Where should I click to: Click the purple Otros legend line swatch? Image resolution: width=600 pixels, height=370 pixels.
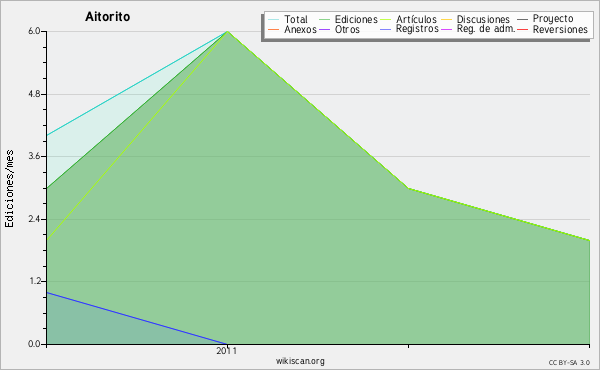click(x=324, y=29)
